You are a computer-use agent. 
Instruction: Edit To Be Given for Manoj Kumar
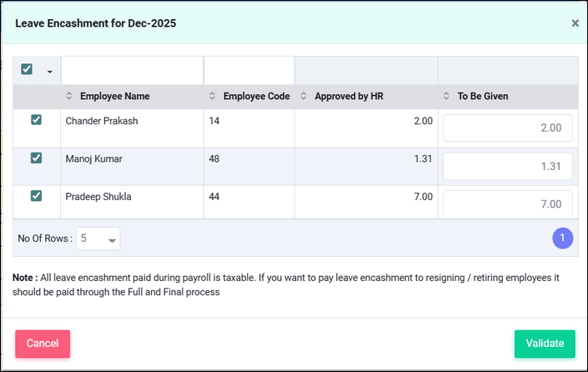[x=507, y=166]
